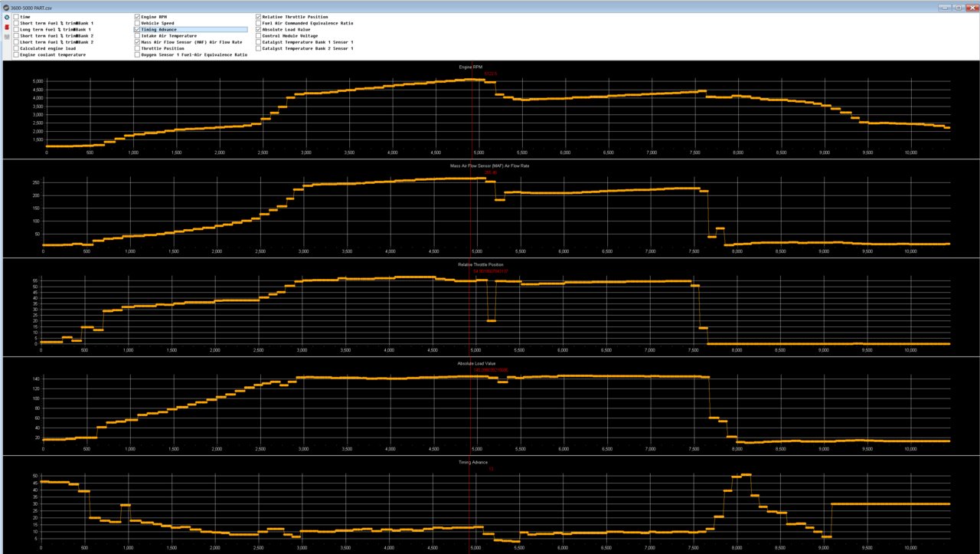Viewport: 980px width, 554px height.
Task: Check Short term Fuel % trim Bank 1
Action: point(16,23)
